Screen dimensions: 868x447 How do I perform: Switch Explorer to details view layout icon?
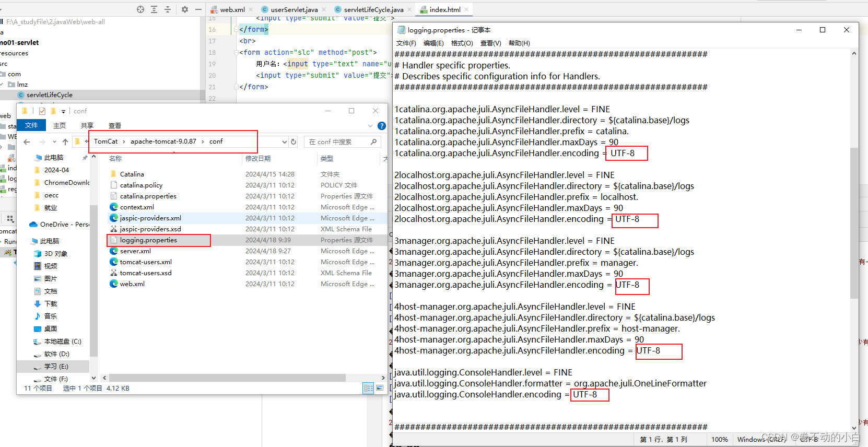tap(369, 388)
